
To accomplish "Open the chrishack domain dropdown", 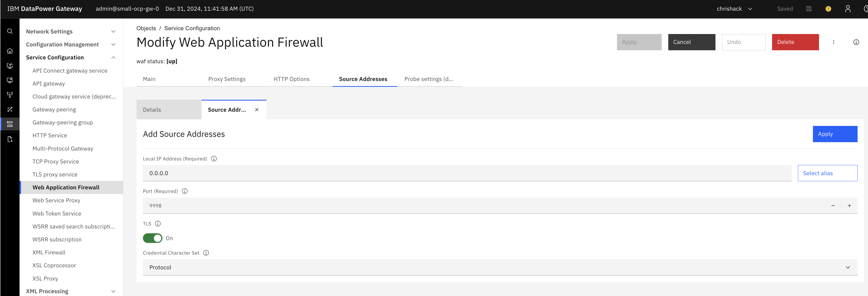I will pos(734,9).
